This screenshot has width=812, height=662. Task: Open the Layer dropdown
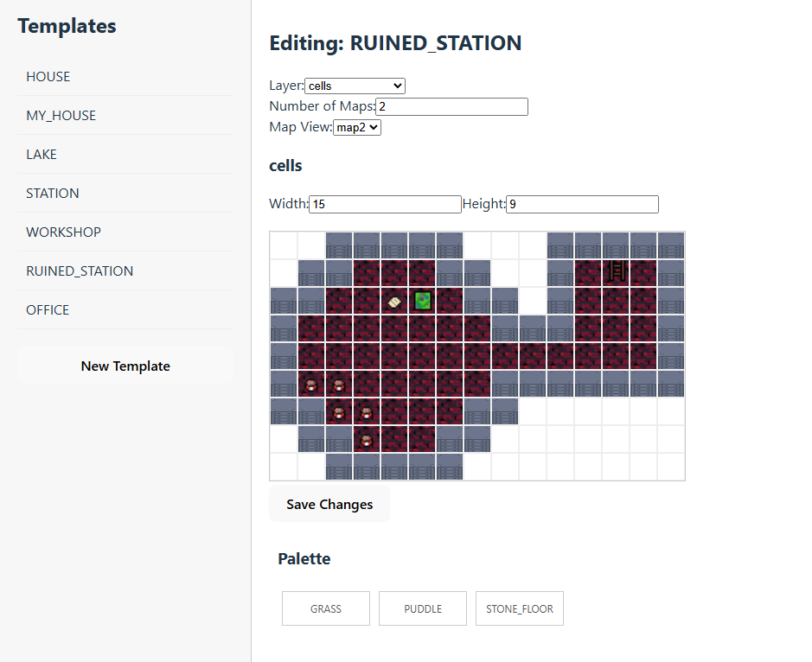tap(355, 86)
